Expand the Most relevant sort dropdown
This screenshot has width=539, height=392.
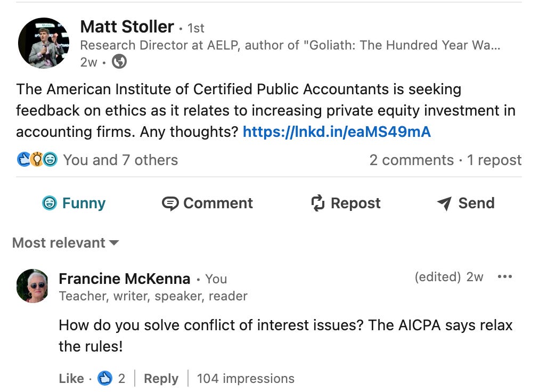tap(66, 243)
